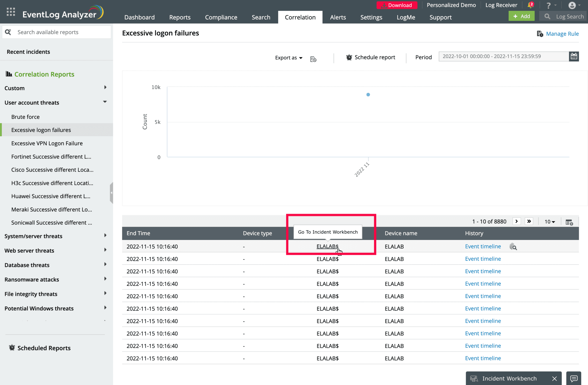Image resolution: width=588 pixels, height=385 pixels.
Task: Click the Manage Rule link
Action: pyautogui.click(x=562, y=34)
